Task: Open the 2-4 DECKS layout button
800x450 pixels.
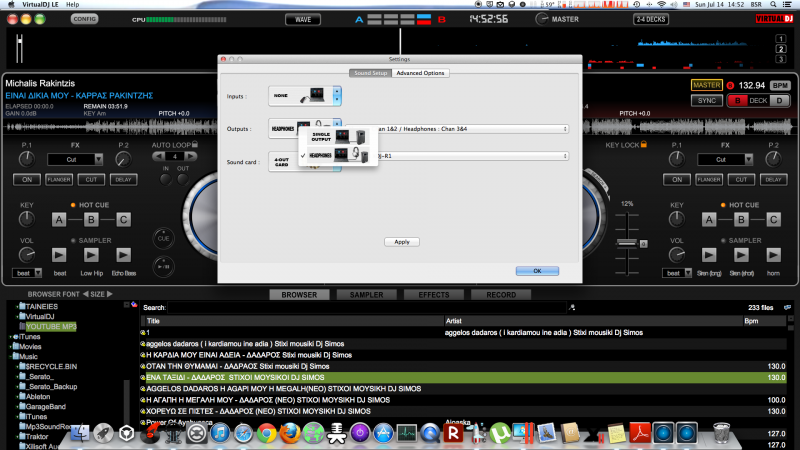Action: [651, 19]
